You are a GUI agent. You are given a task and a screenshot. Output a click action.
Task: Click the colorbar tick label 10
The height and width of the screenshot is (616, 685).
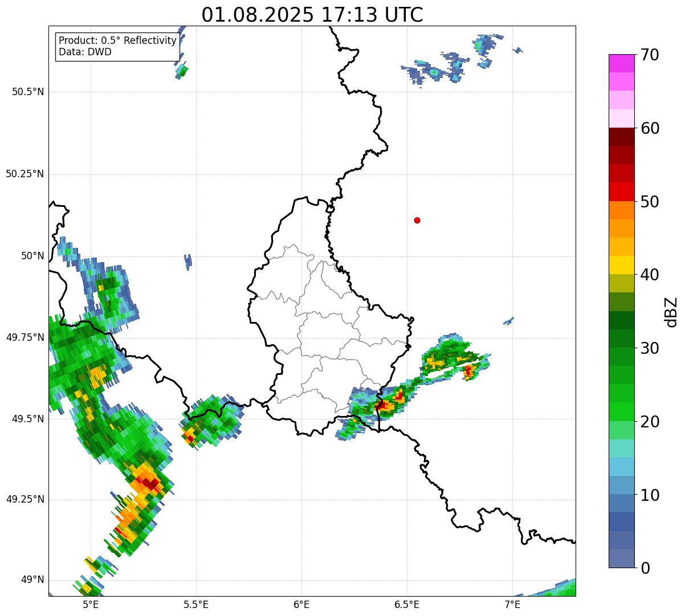[x=650, y=495]
